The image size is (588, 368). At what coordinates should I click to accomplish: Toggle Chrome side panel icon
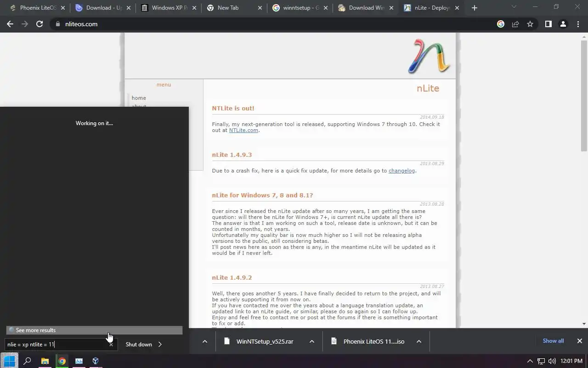pyautogui.click(x=548, y=24)
